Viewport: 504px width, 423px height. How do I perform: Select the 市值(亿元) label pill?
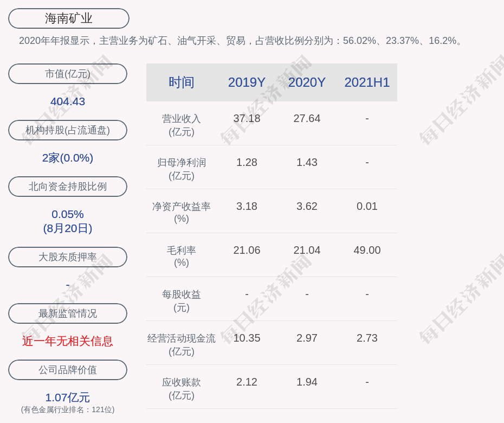tap(68, 74)
